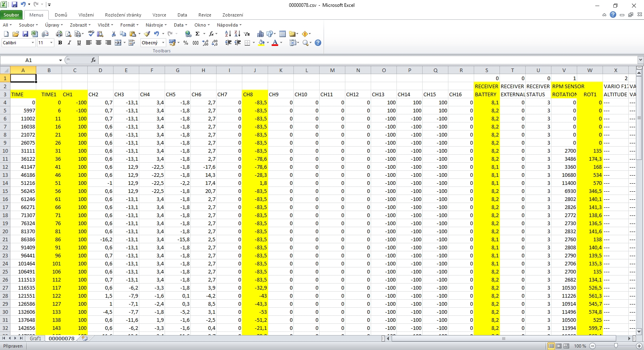Image resolution: width=644 pixels, height=350 pixels.
Task: Toggle Underline formatting
Action: tap(79, 43)
